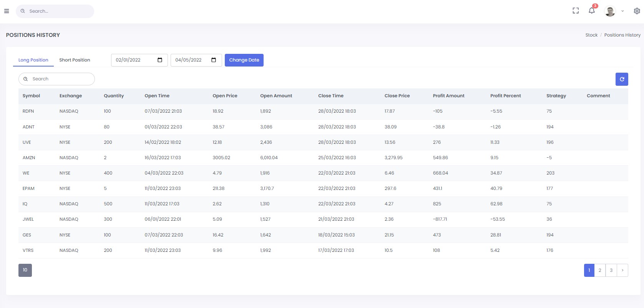Follow the Stock breadcrumb link
Viewport: 644px width, 308px height.
(x=591, y=35)
